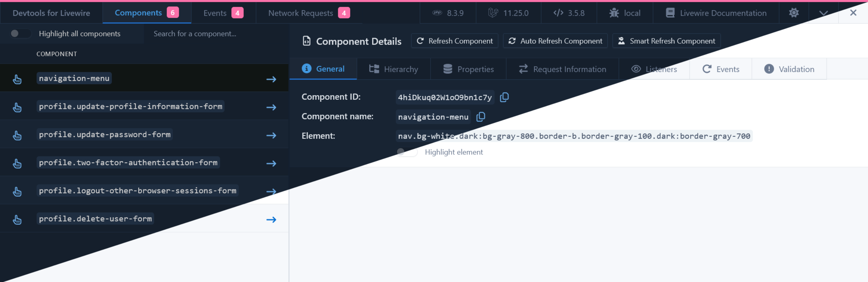Focus the Search for a component field
The image size is (868, 282).
point(216,33)
